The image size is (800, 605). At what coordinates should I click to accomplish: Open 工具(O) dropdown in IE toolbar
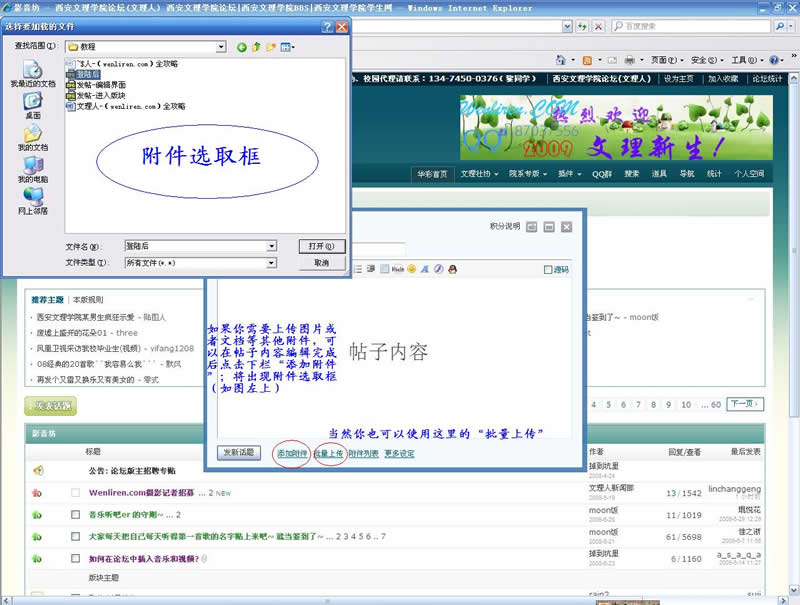pyautogui.click(x=747, y=60)
